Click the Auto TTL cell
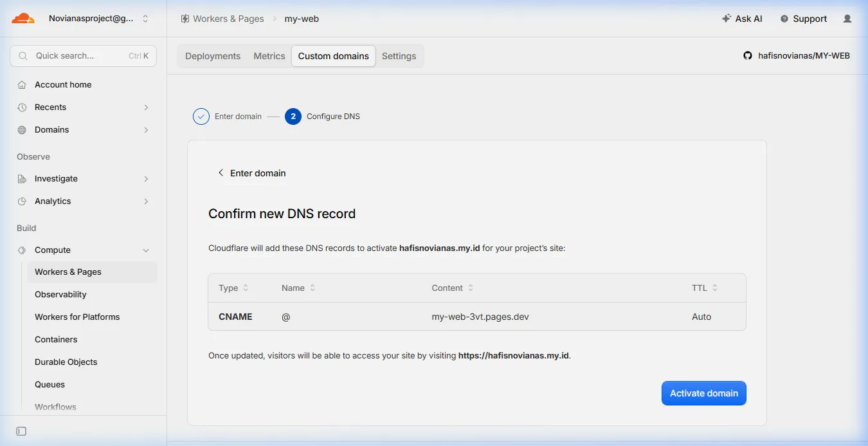Viewport: 868px width, 446px height. tap(701, 317)
